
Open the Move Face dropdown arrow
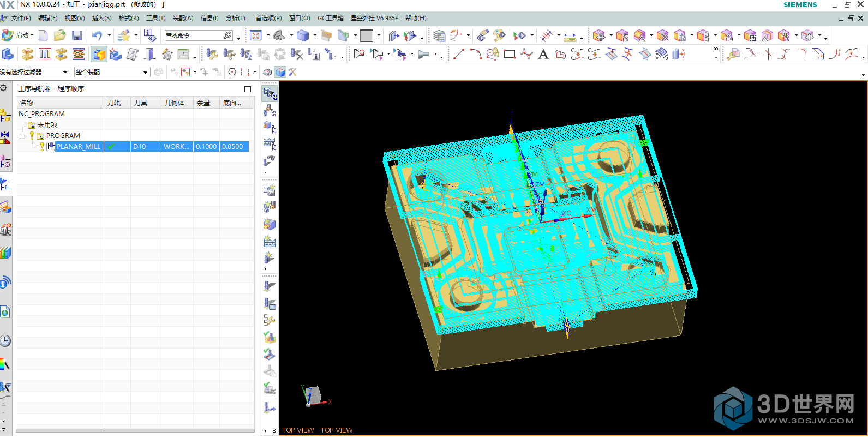611,36
